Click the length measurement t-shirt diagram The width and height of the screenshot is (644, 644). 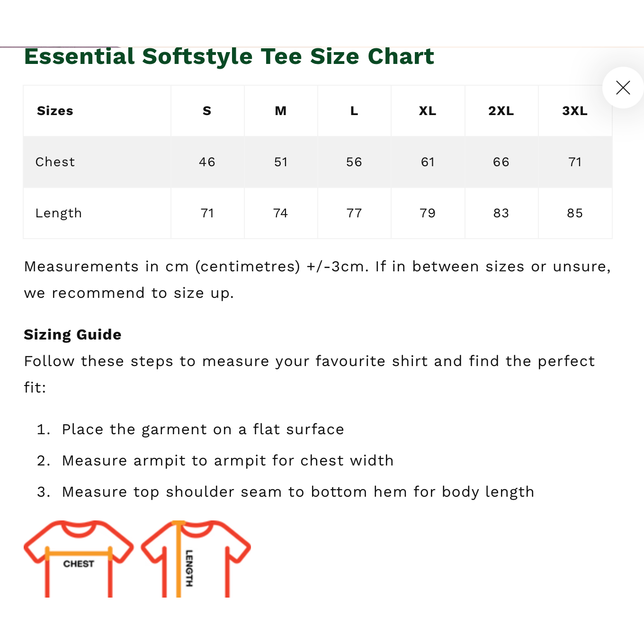coord(196,559)
